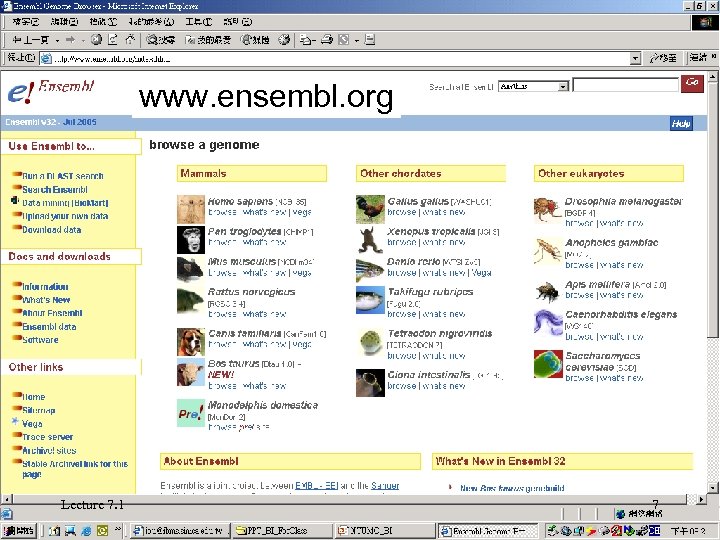720x540 pixels.
Task: Click the Software sidebar link
Action: [x=40, y=340]
